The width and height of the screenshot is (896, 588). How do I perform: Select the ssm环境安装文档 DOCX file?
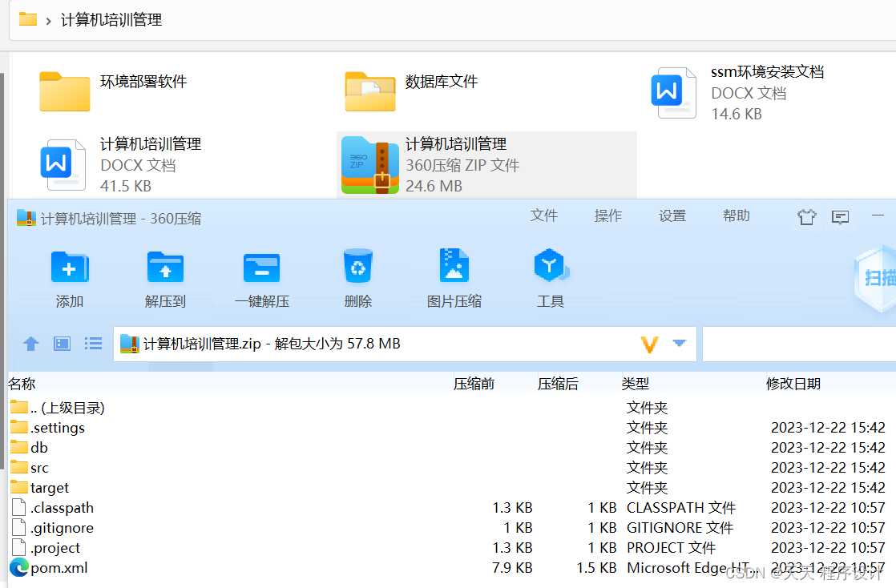[x=737, y=93]
